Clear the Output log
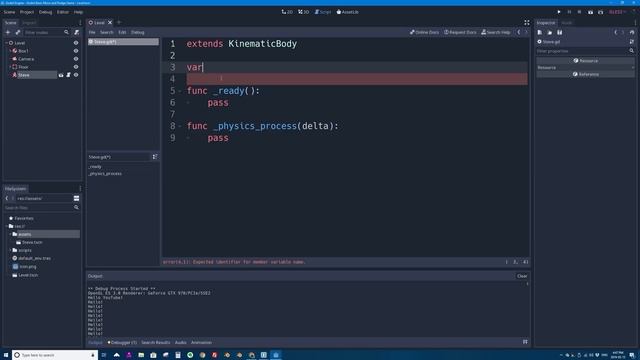The width and height of the screenshot is (640, 360). tap(522, 276)
